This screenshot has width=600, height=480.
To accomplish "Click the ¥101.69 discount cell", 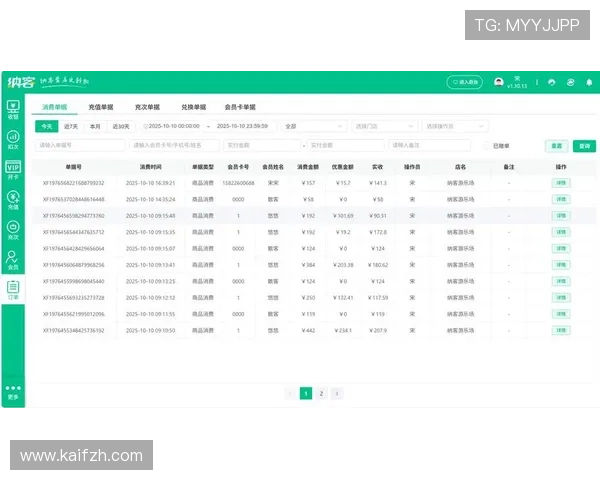I will coord(343,216).
